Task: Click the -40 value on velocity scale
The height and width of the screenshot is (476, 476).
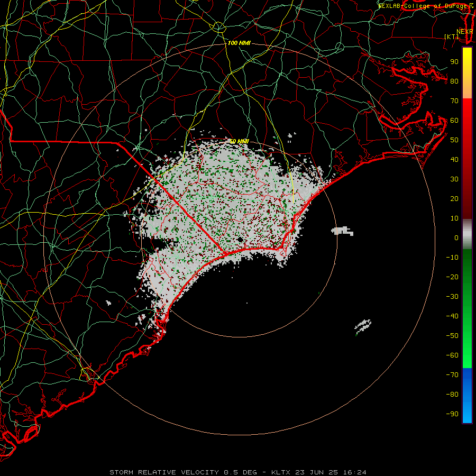Action: pos(452,316)
